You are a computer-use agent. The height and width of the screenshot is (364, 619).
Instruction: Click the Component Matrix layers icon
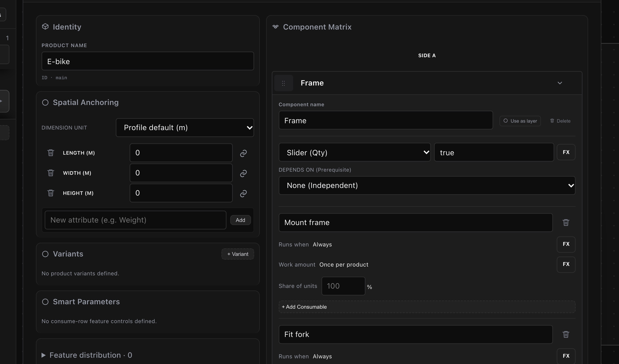pos(275,26)
